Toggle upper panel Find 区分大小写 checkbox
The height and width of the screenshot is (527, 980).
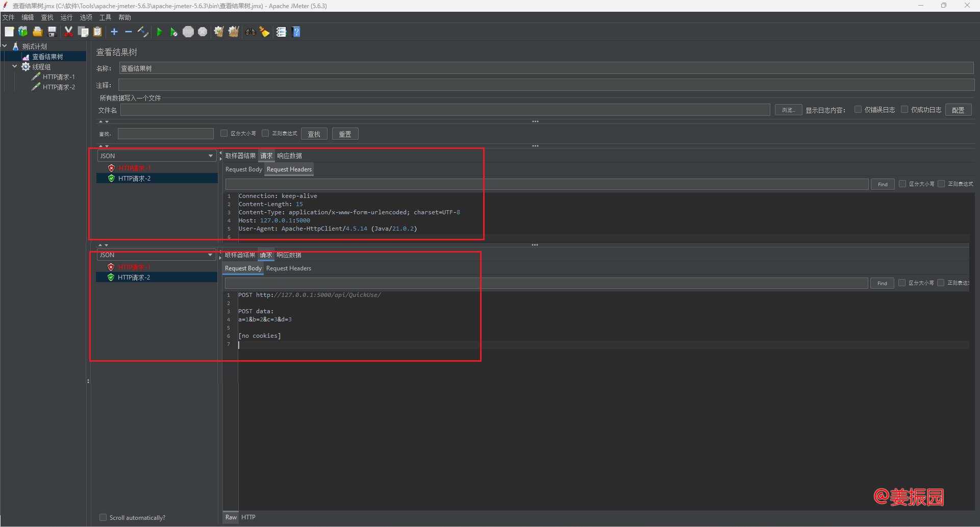pyautogui.click(x=902, y=184)
